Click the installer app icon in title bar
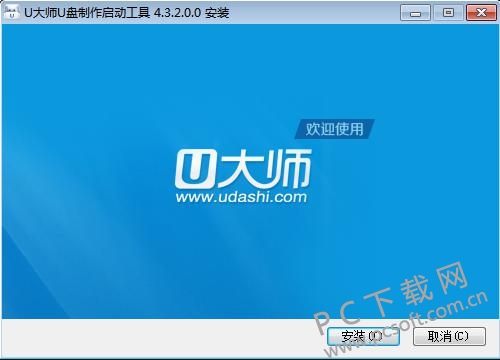This screenshot has height=360, width=500. coord(12,13)
